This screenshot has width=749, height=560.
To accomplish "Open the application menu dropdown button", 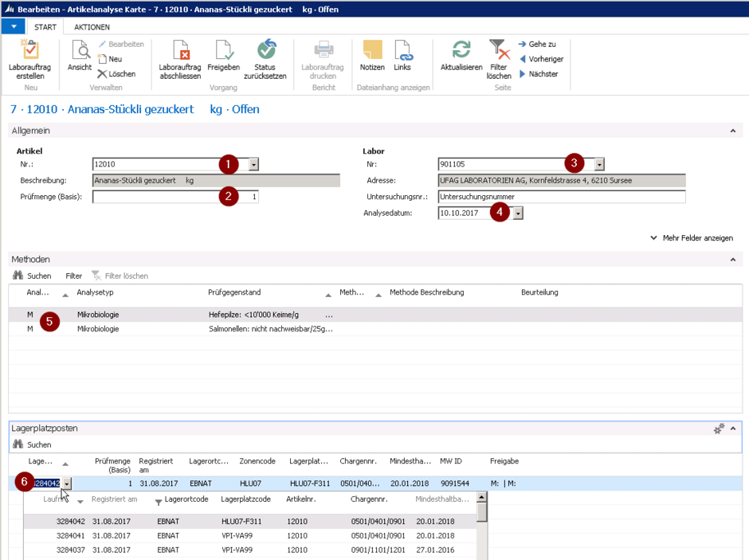I will pyautogui.click(x=14, y=26).
